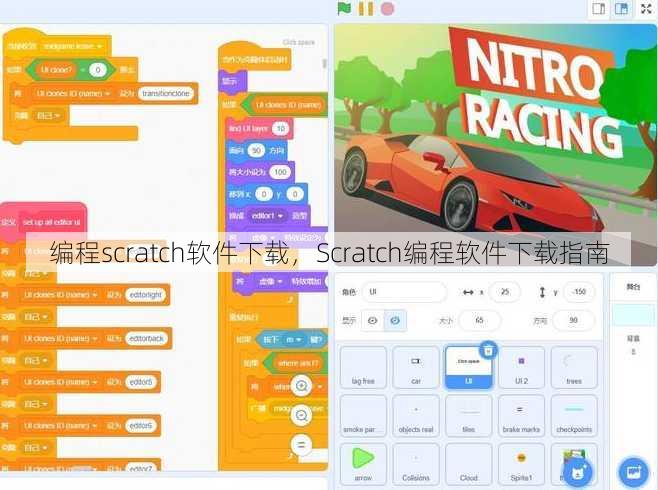
Task: Select the car sprite
Action: pos(416,367)
